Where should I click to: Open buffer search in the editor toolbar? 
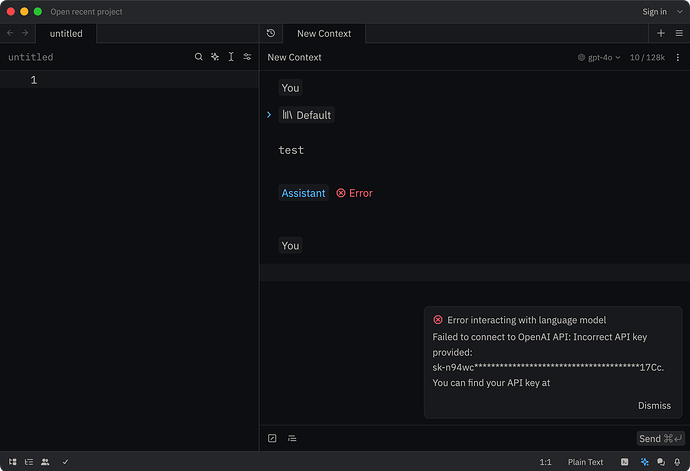(198, 57)
